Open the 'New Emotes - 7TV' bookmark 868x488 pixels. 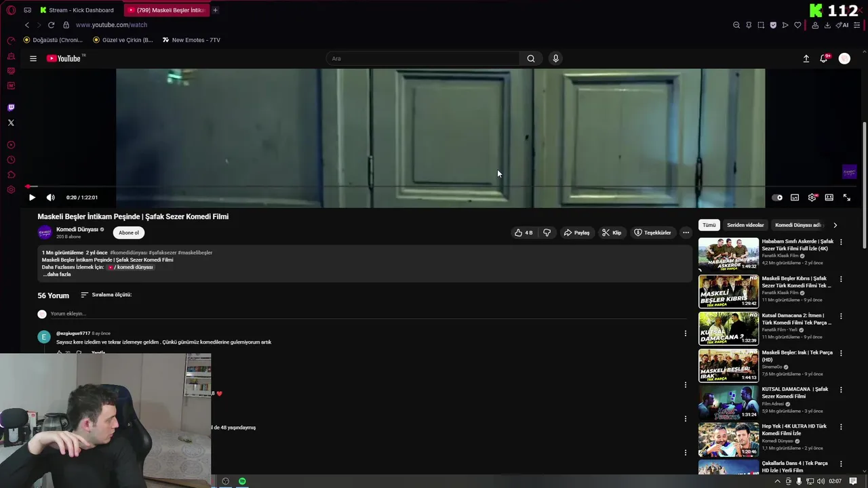[191, 40]
